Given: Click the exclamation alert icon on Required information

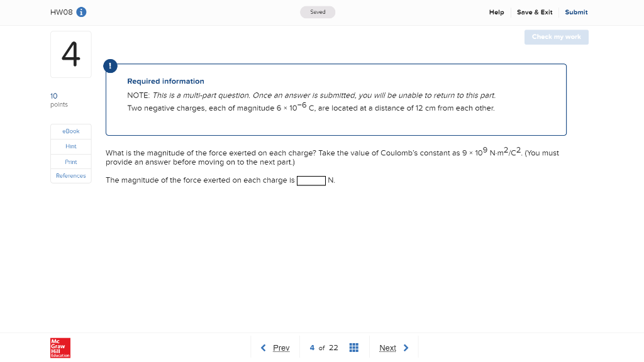Looking at the screenshot, I should 111,65.
